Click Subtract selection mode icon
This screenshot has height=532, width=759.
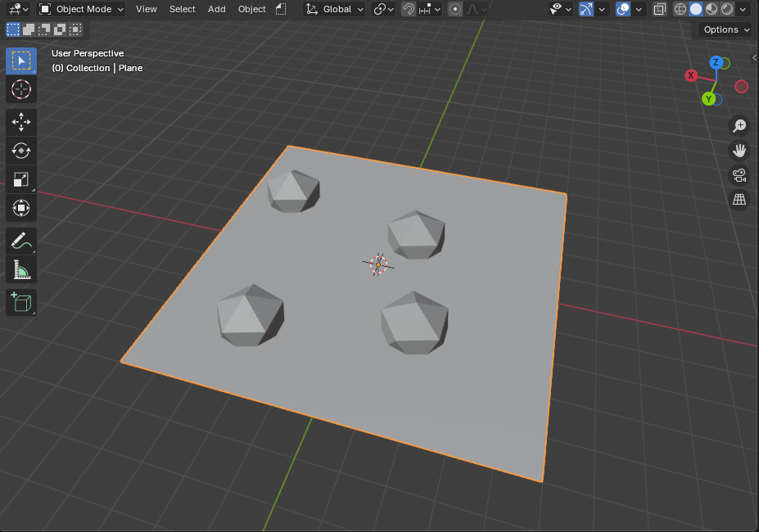tap(44, 29)
